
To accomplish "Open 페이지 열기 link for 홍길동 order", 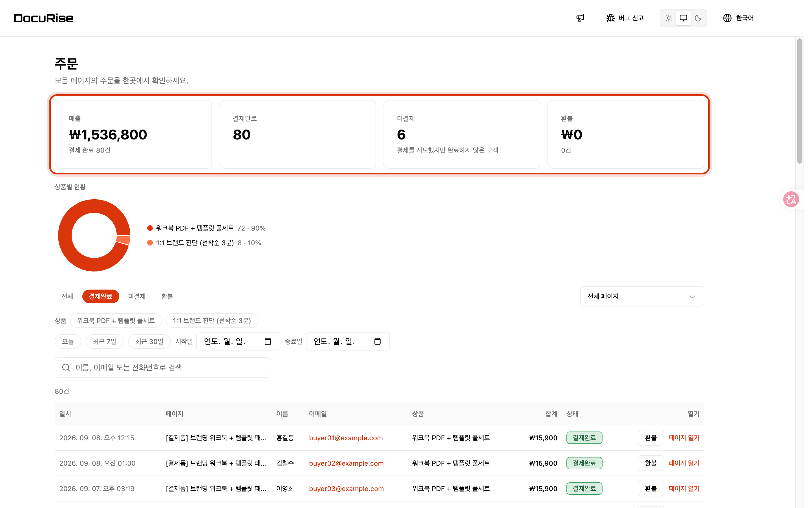I will [684, 438].
